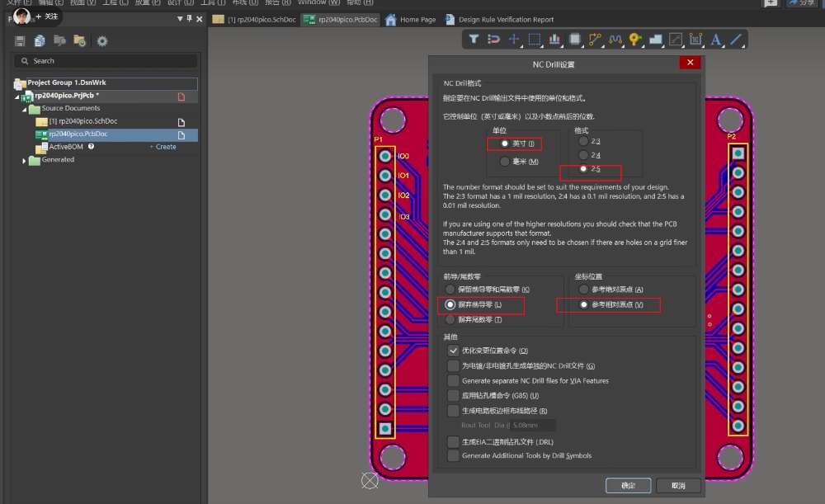The height and width of the screenshot is (504, 825).
Task: Uncheck the 优化变更位置命令 (O) checkbox
Action: click(x=452, y=351)
